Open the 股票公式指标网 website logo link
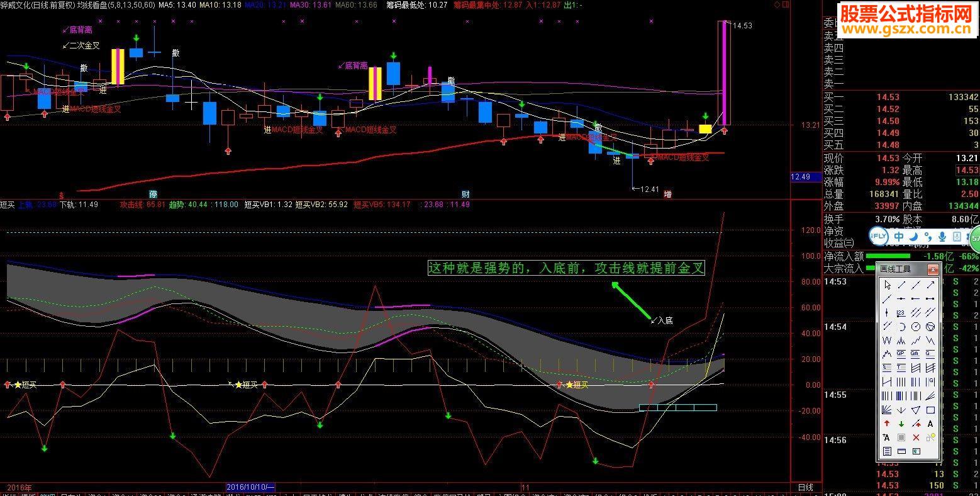The height and width of the screenshot is (496, 980). click(x=906, y=20)
